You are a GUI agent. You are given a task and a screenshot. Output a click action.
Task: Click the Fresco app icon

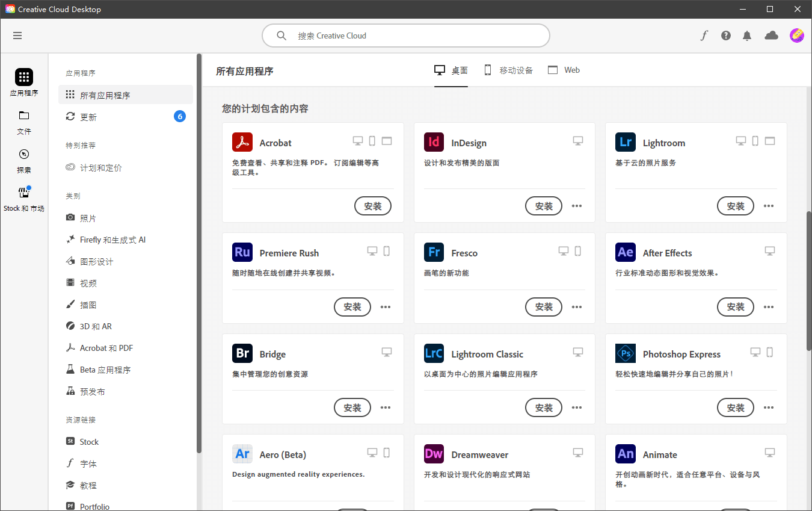(x=434, y=252)
